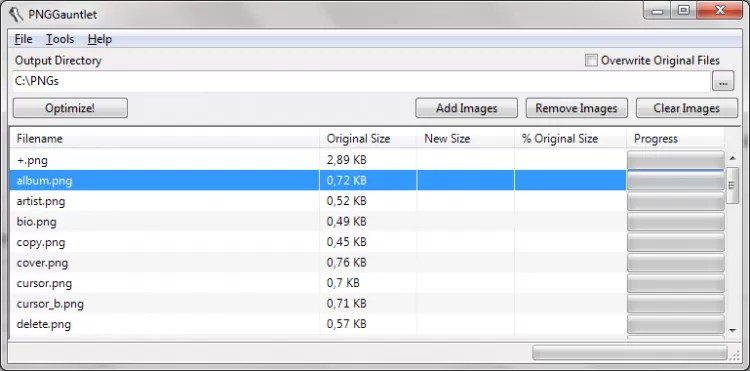Click the progress bar for +.png
750x371 pixels.
[675, 160]
